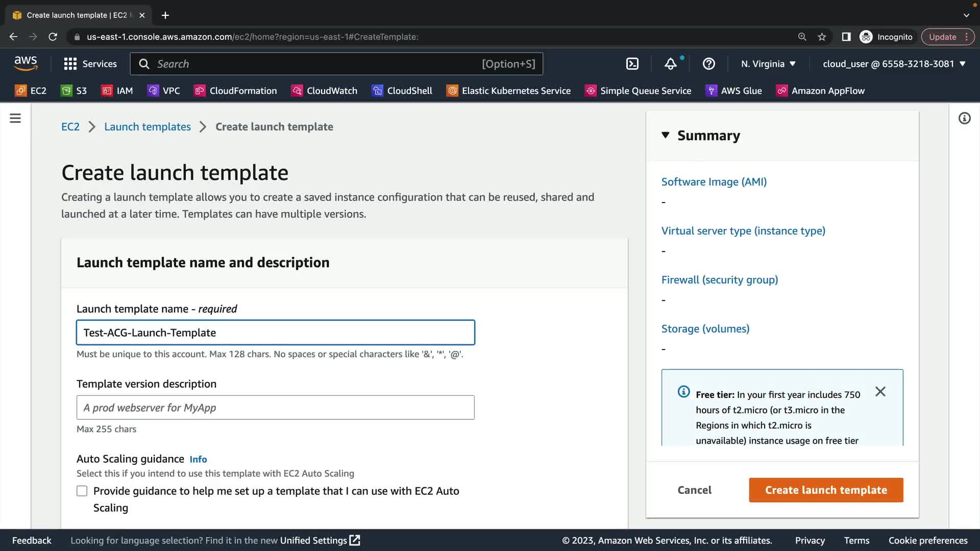The height and width of the screenshot is (551, 980).
Task: Open the CloudFormation shortcut
Action: (x=235, y=91)
